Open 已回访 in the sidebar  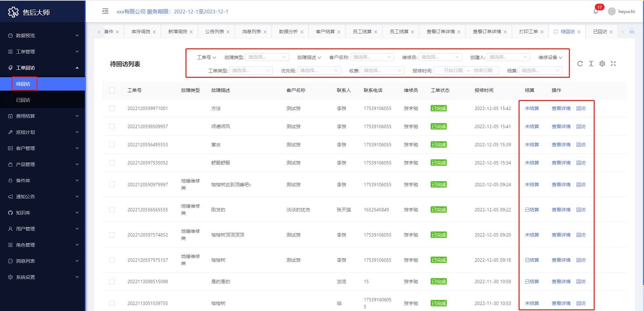[23, 100]
